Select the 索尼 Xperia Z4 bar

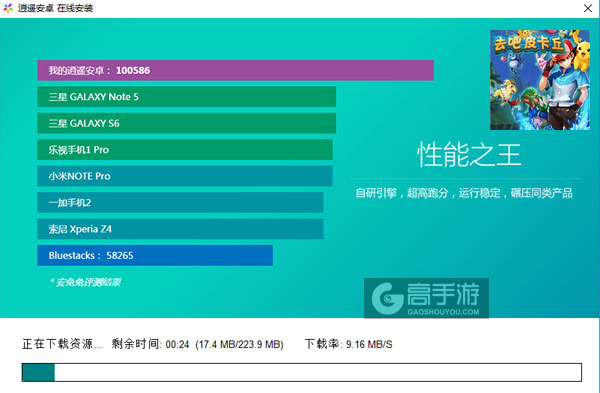tap(180, 229)
